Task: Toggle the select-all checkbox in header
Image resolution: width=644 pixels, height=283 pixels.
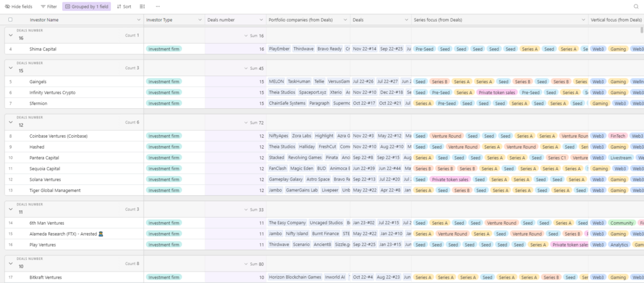Action: pyautogui.click(x=10, y=20)
